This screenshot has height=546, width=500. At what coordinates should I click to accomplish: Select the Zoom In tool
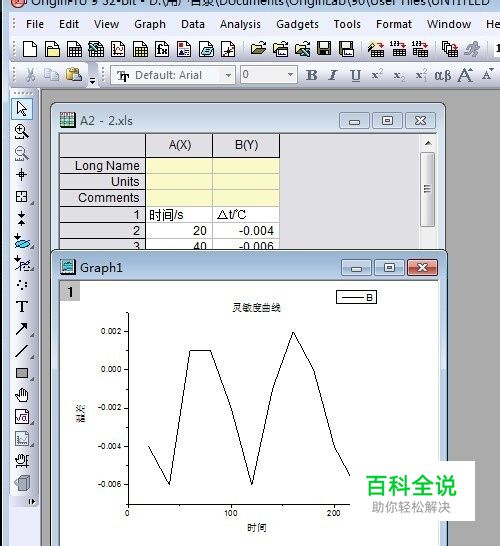(x=22, y=132)
